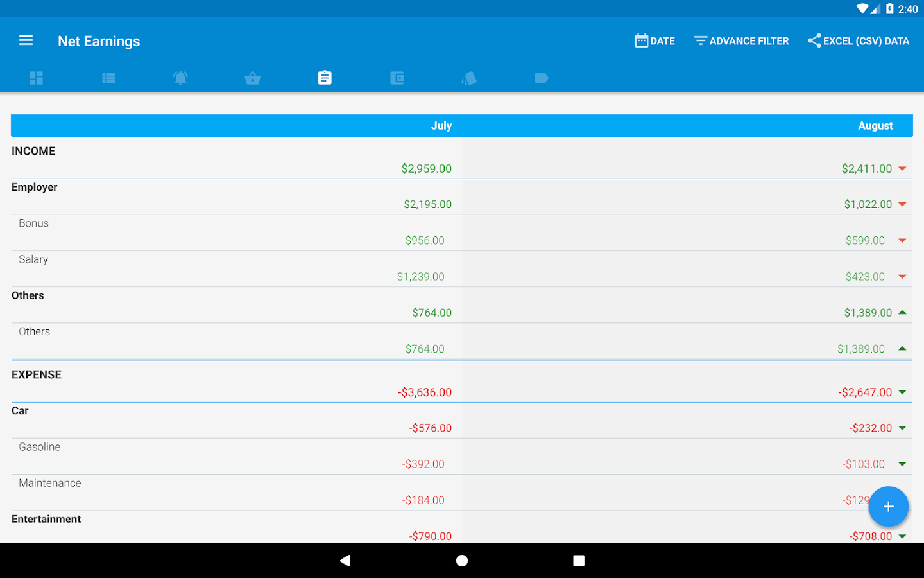Open the tag labels tab icon
The width and height of the screenshot is (924, 578).
click(542, 78)
